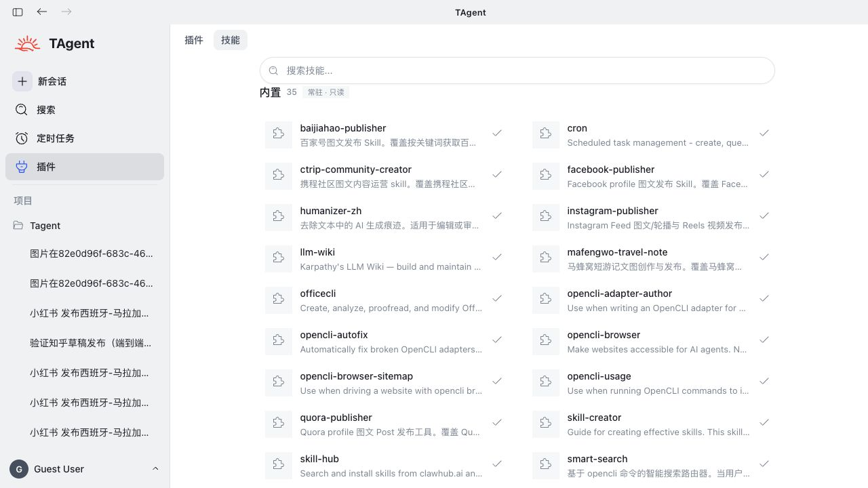This screenshot has width=868, height=488.
Task: Open the skill-hub skill title
Action: click(319, 459)
